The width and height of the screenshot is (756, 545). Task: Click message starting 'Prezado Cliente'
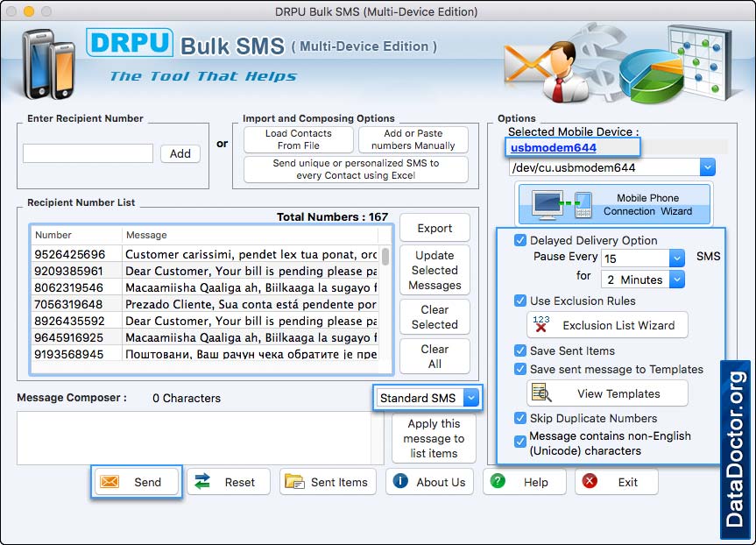[x=251, y=304]
